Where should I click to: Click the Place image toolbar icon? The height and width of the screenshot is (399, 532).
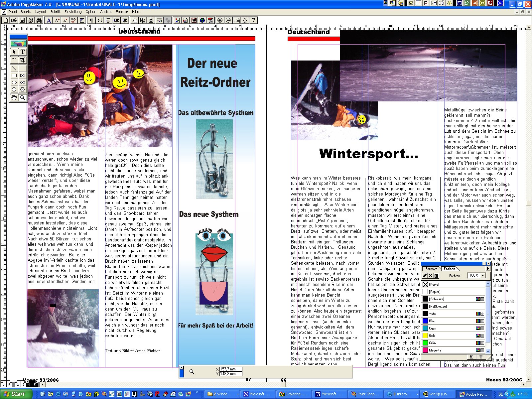tap(186, 20)
